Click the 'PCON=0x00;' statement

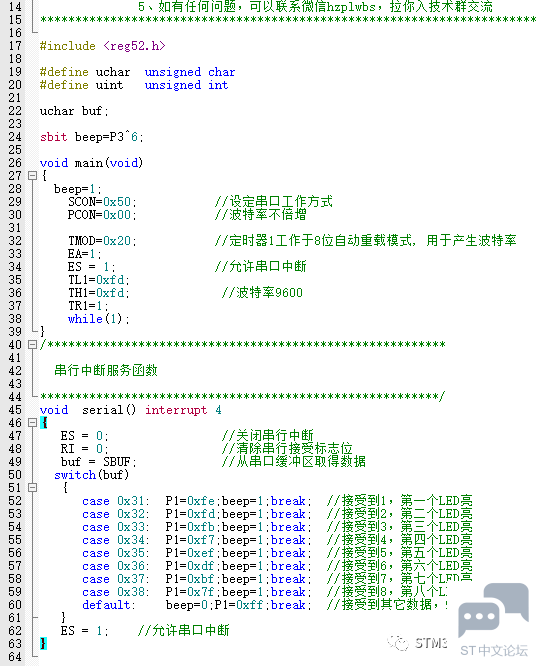(102, 215)
